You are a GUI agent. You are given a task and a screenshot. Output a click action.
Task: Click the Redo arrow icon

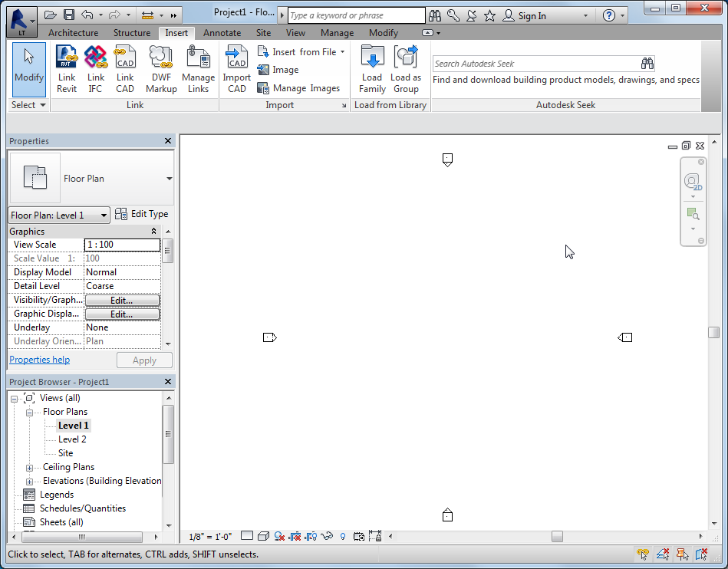tap(114, 15)
